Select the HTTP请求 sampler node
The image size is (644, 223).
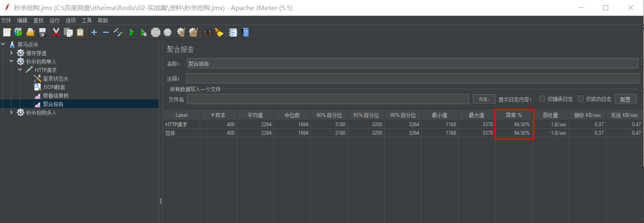tap(45, 70)
